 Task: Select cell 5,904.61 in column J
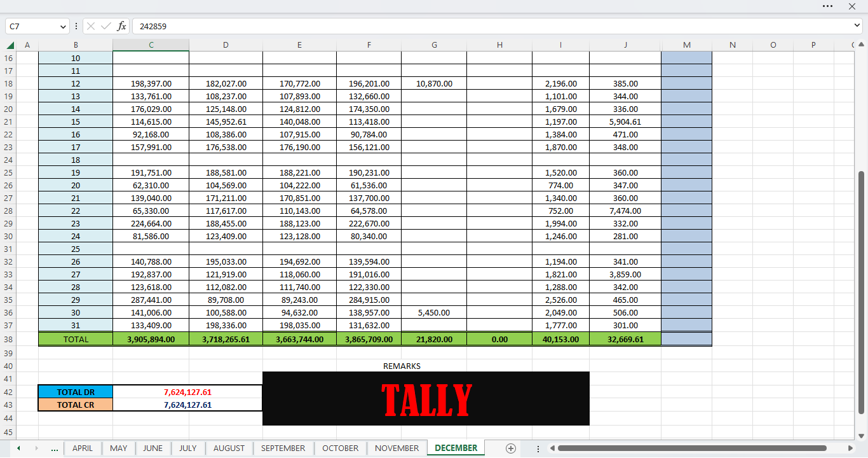point(625,121)
